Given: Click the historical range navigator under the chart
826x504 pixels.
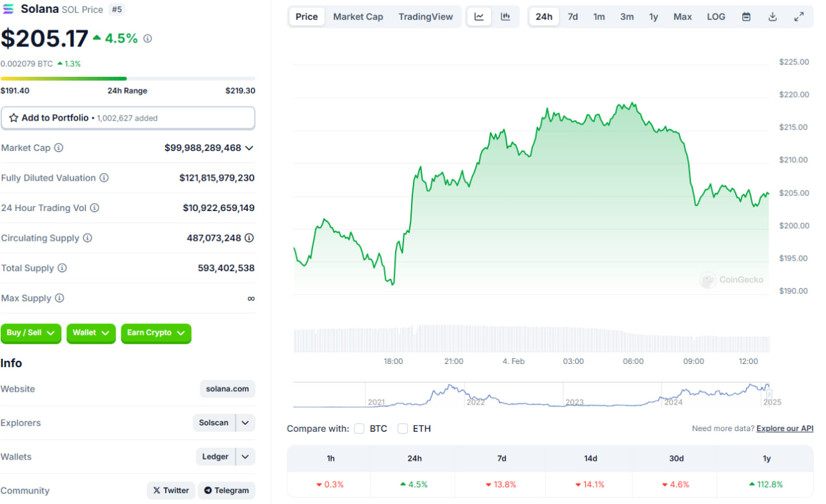Looking at the screenshot, I should click(x=532, y=395).
